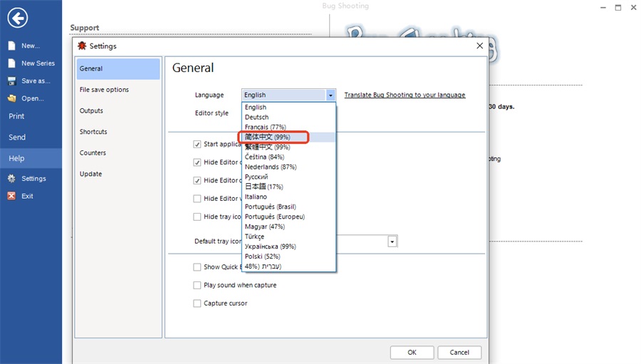
Task: Click the Open folder icon
Action: pos(12,98)
